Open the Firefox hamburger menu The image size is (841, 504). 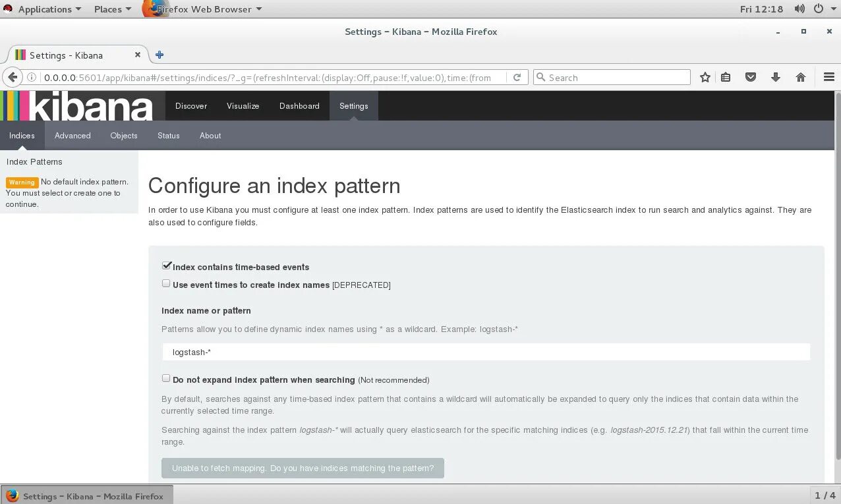coord(829,77)
